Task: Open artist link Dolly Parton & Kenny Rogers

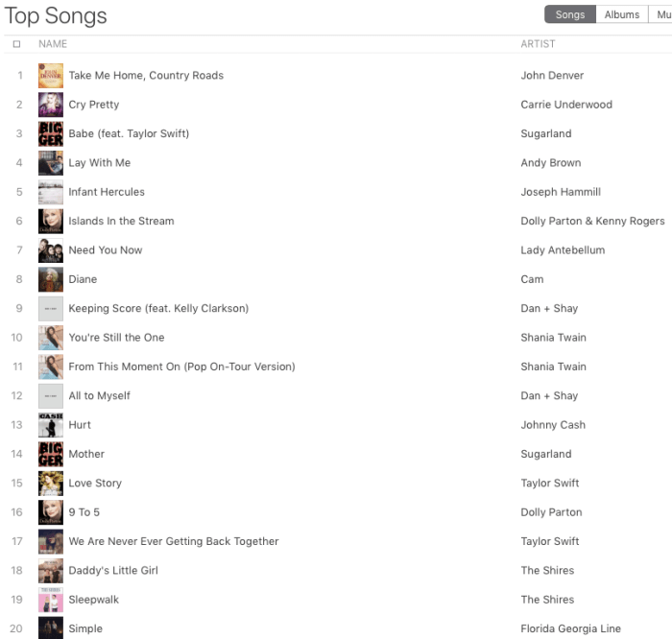Action: click(592, 221)
